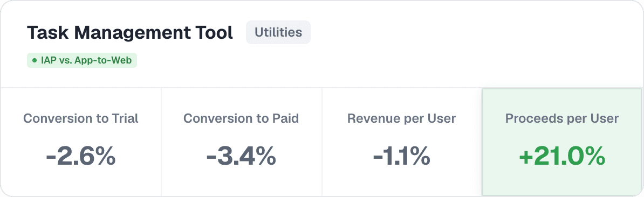The height and width of the screenshot is (197, 644).
Task: Open the Task Management Tool title
Action: coord(130,33)
